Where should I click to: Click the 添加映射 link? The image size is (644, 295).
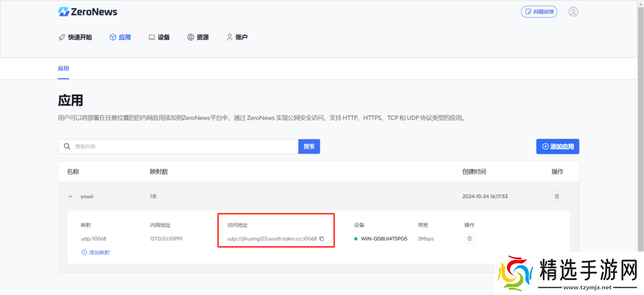click(95, 253)
